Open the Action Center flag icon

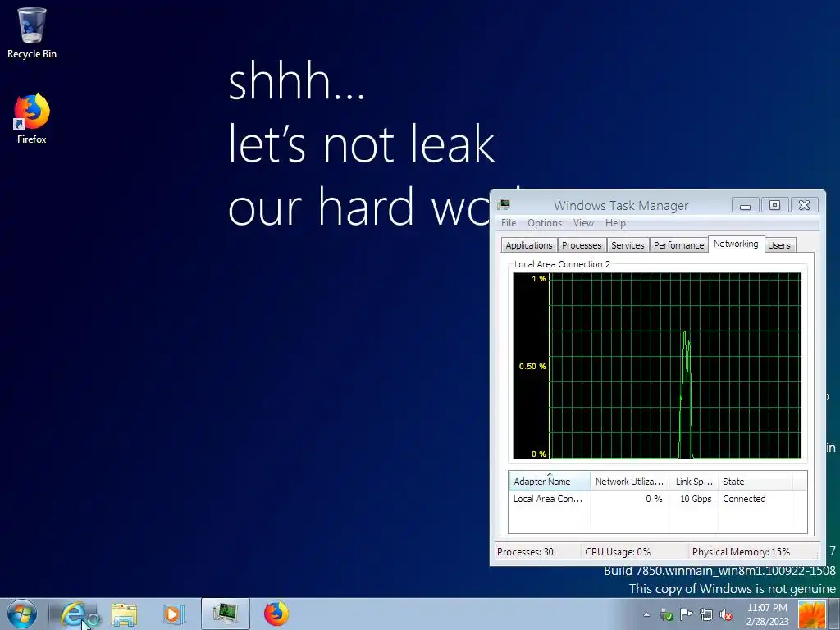pyautogui.click(x=686, y=614)
